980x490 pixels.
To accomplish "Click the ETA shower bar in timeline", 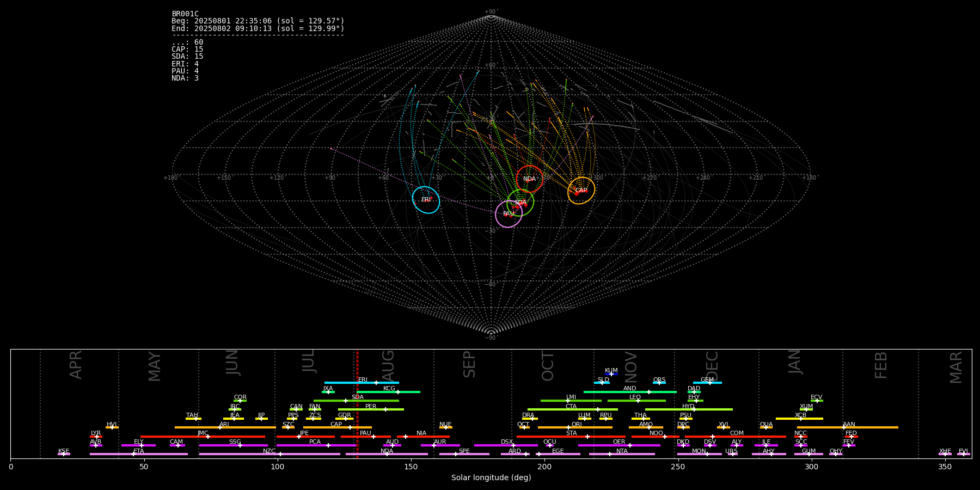I will coord(138,454).
